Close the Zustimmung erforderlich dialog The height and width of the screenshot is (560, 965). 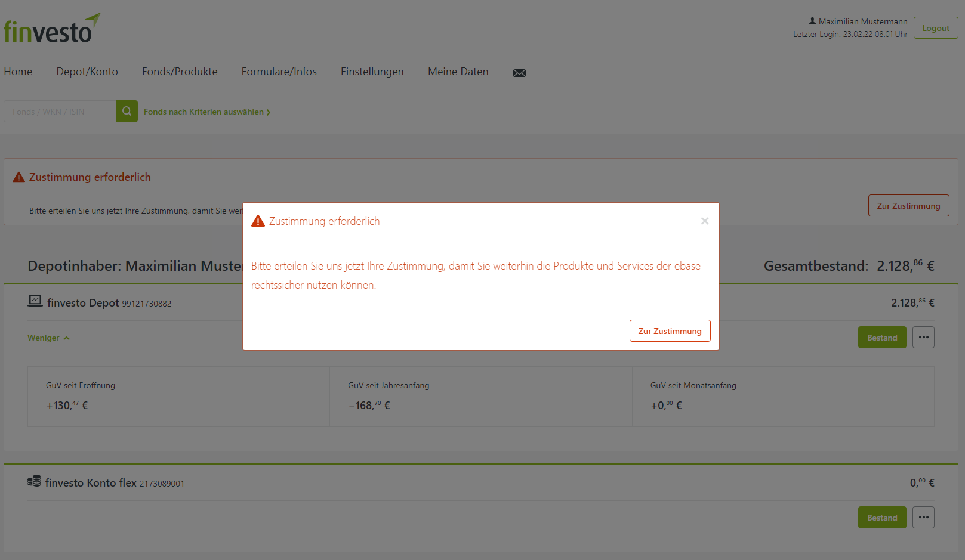click(705, 221)
